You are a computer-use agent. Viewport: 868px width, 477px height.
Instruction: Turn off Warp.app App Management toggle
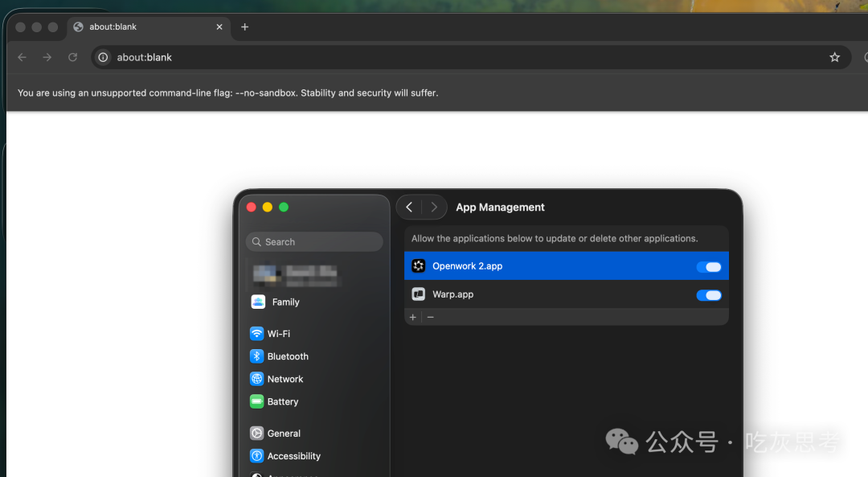[x=709, y=295]
